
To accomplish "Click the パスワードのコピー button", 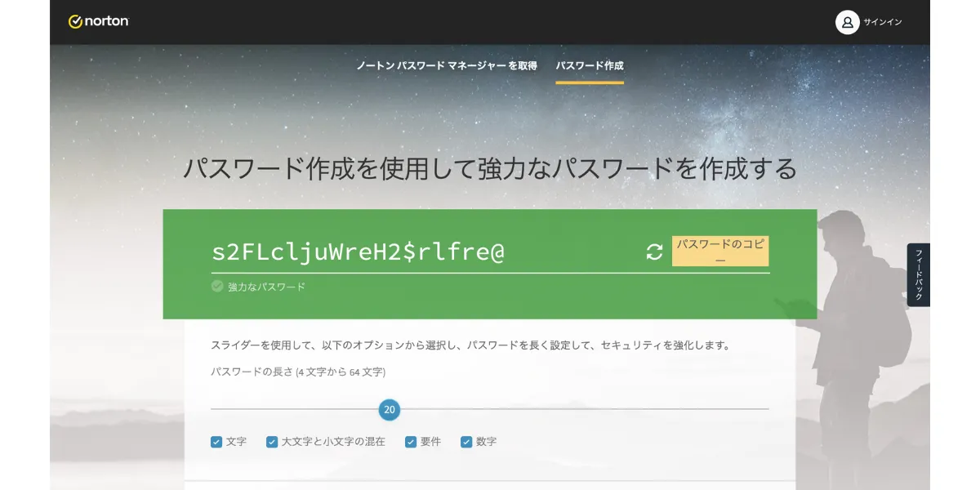I will 720,252.
